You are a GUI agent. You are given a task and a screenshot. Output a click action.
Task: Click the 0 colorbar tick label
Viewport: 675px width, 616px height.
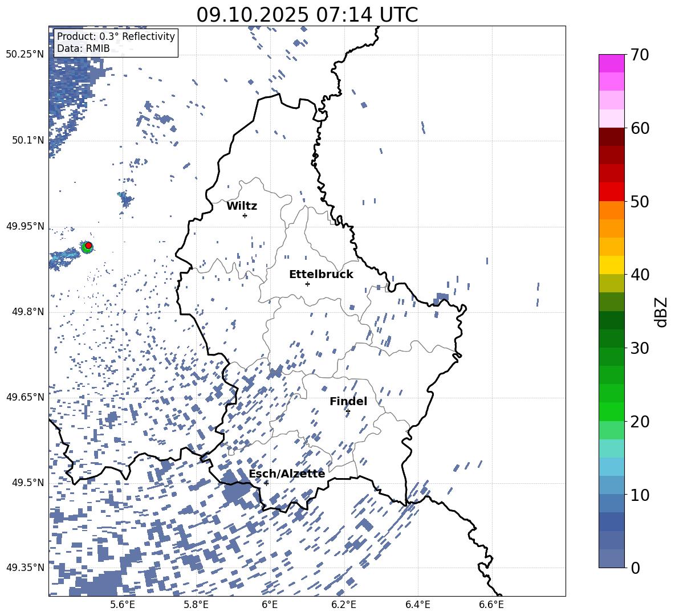[x=636, y=568]
